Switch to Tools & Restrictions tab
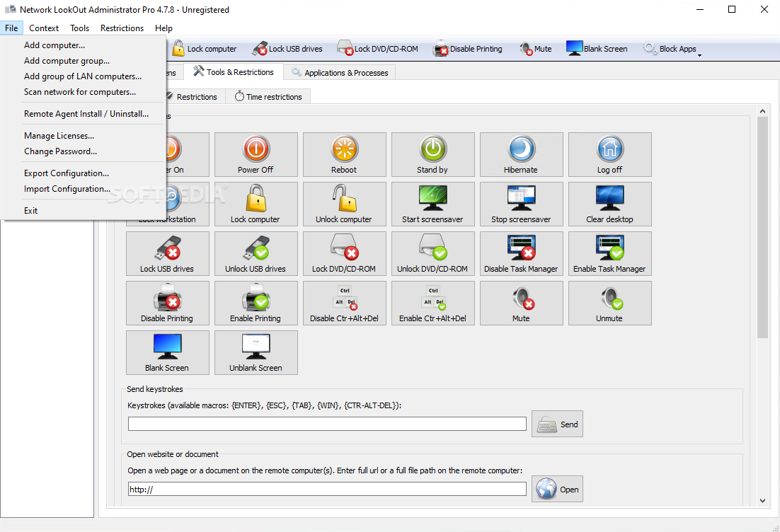780x532 pixels. tap(234, 72)
